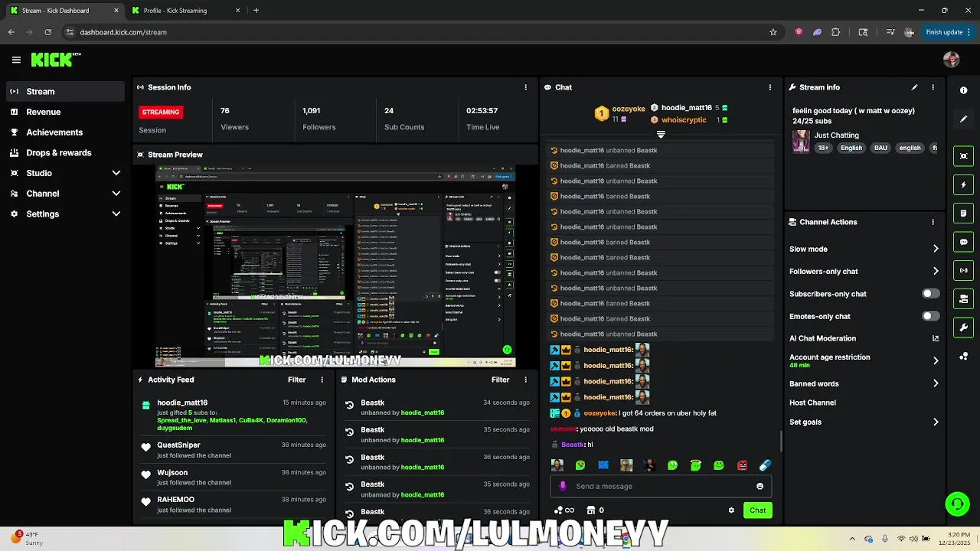Image resolution: width=980 pixels, height=551 pixels.
Task: Reload the page with the browser refresh button
Action: 47,32
